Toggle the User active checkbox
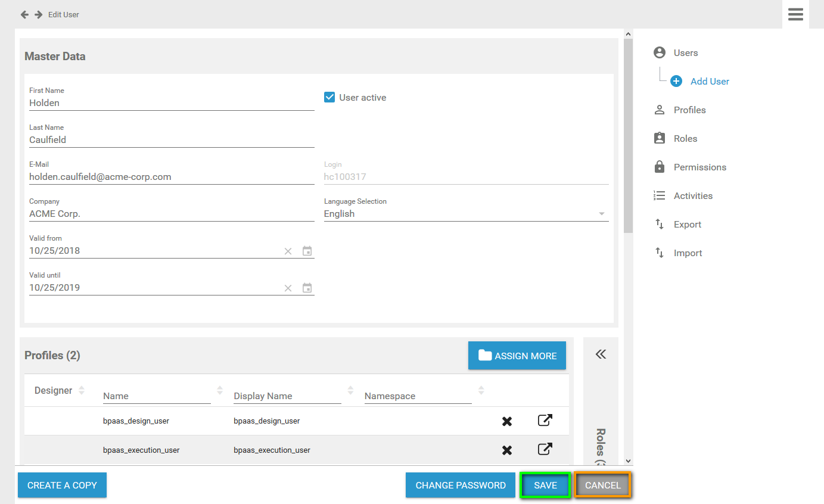 tap(329, 97)
